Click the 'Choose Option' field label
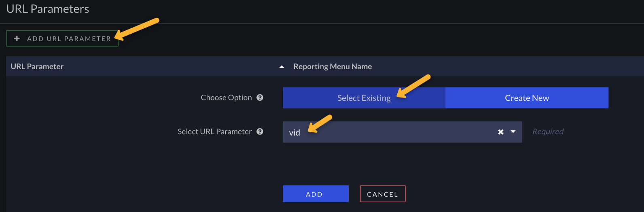Screen dimensions: 644x212 tap(226, 98)
